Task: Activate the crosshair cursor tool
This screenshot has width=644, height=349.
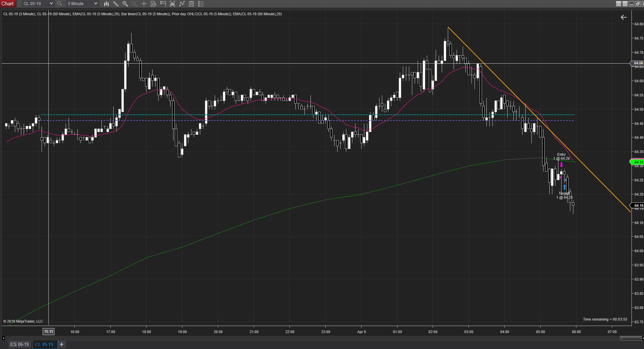Action: coord(144,4)
